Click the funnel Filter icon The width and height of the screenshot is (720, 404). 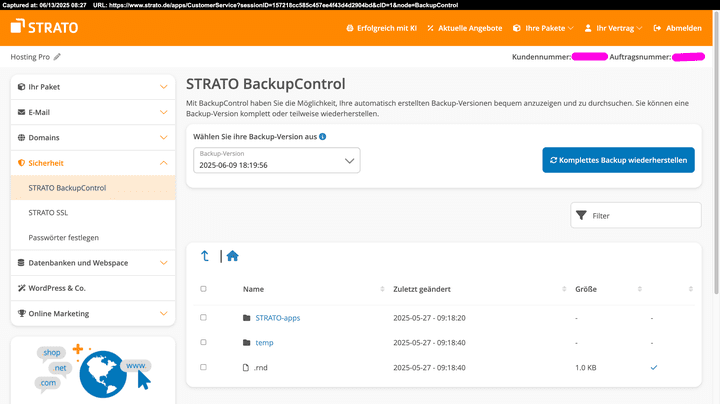pyautogui.click(x=581, y=215)
